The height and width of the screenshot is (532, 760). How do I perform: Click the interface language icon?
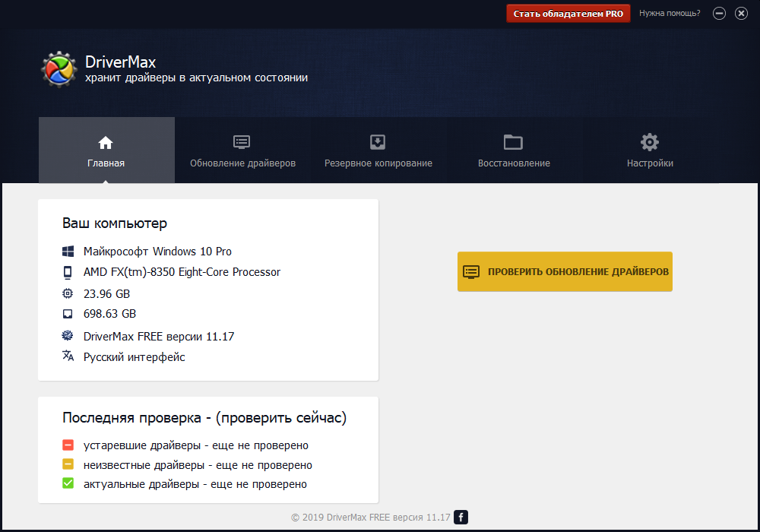(x=68, y=356)
